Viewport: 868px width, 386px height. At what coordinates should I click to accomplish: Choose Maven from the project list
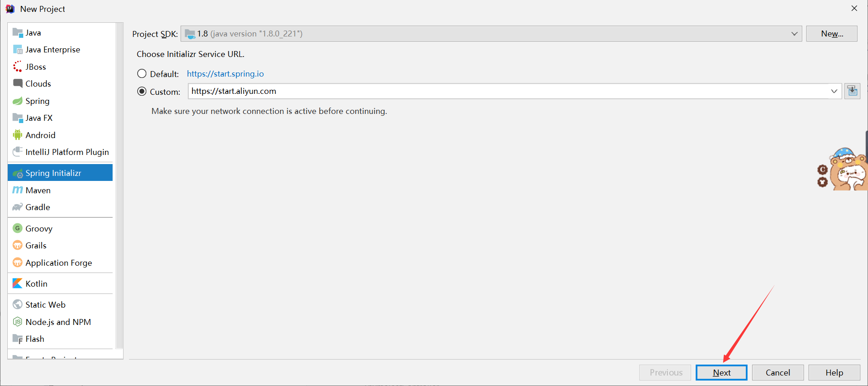tap(60, 190)
